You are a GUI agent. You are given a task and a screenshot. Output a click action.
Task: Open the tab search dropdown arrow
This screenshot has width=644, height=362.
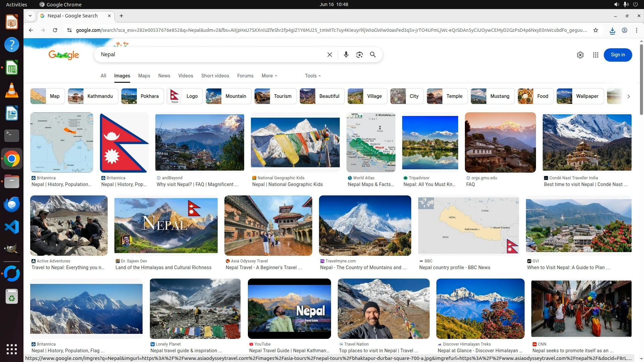point(30,16)
